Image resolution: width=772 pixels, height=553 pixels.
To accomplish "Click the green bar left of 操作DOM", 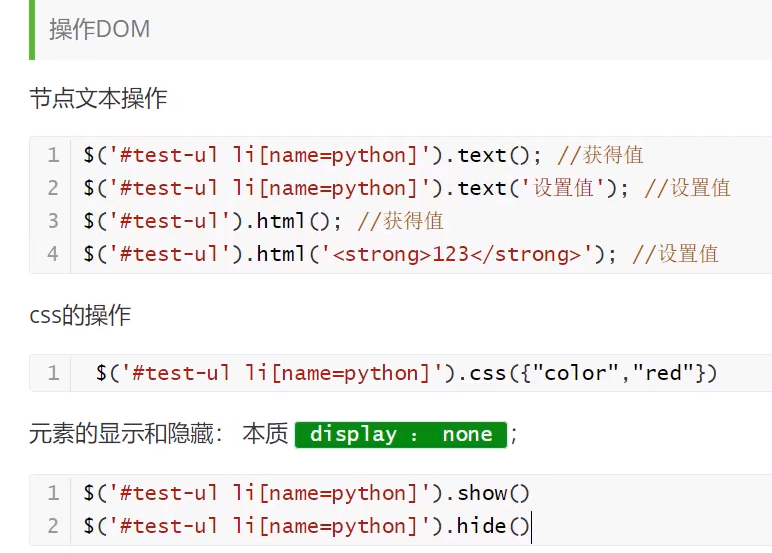I will (x=32, y=30).
